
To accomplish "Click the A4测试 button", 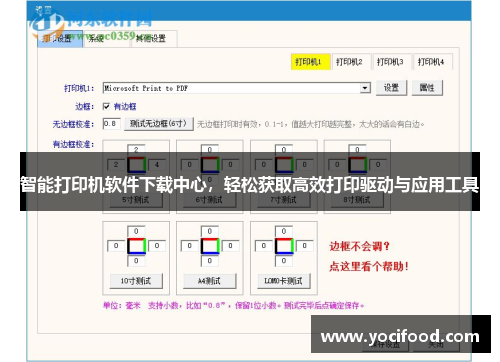I will click(210, 281).
